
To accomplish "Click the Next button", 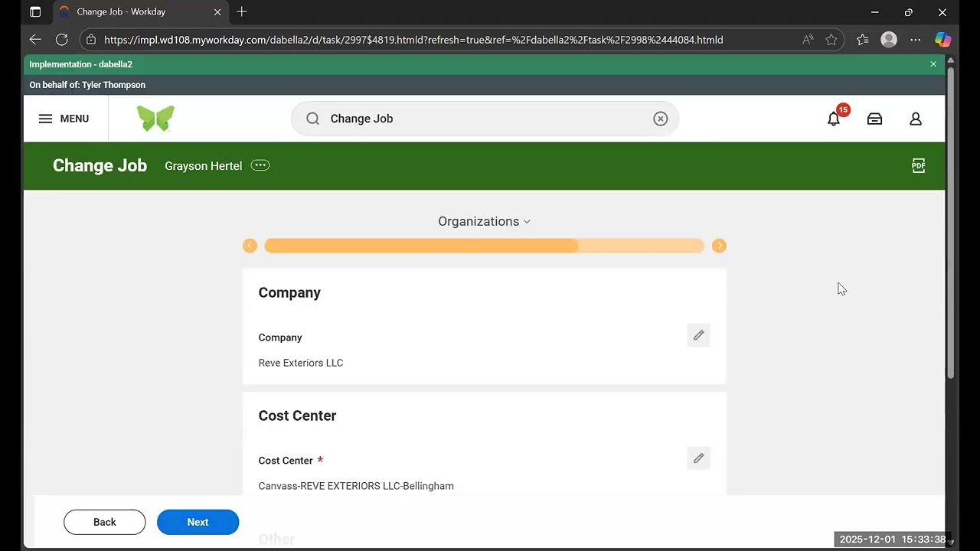I will tap(198, 522).
